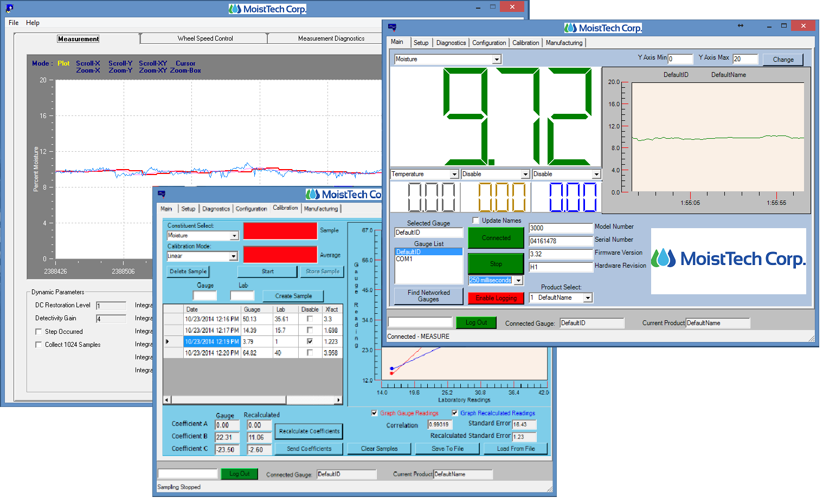This screenshot has width=823, height=504.
Task: Click the Detectivity Gain input field
Action: 111,319
